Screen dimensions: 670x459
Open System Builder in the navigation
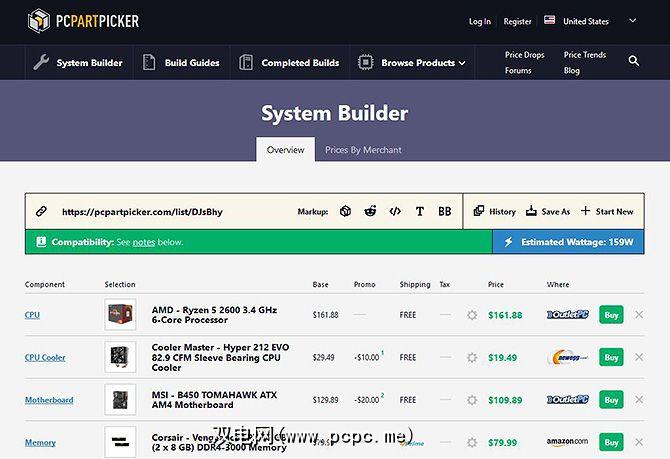(x=78, y=63)
